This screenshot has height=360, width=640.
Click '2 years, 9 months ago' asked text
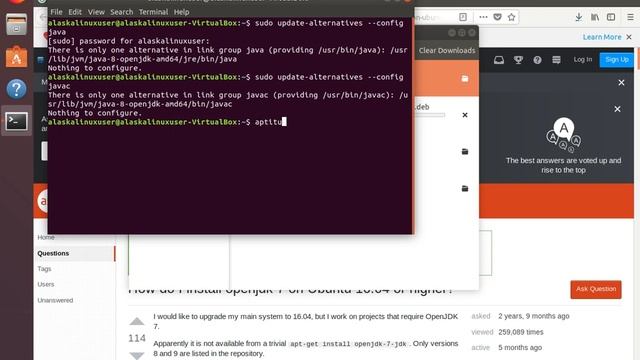coord(533,316)
